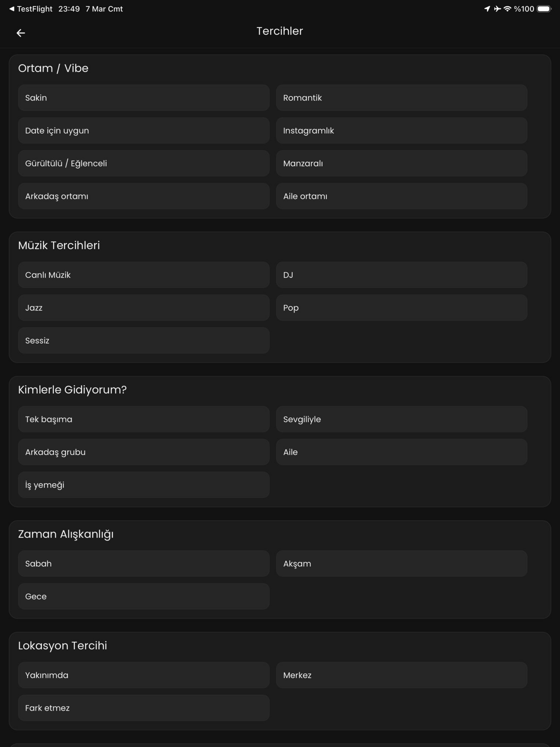Tap the back arrow icon
Image resolution: width=560 pixels, height=747 pixels.
[x=21, y=33]
